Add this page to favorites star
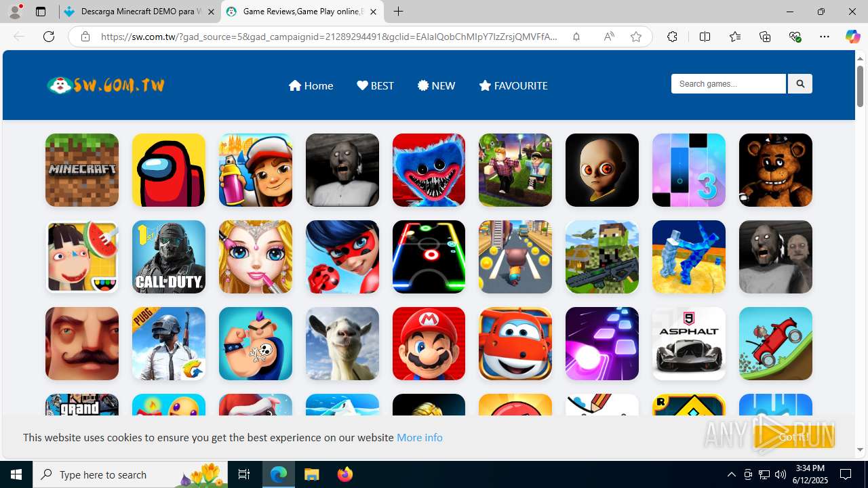The image size is (868, 488). [636, 37]
